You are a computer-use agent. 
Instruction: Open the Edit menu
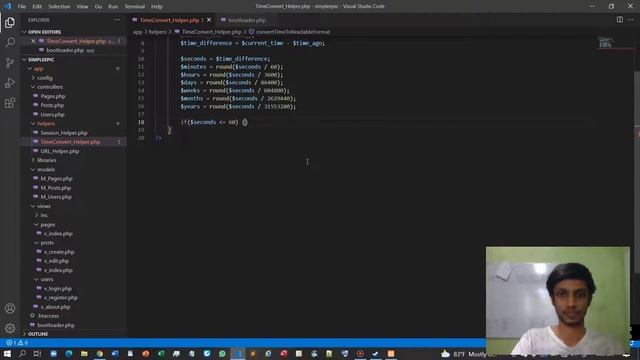tap(37, 6)
